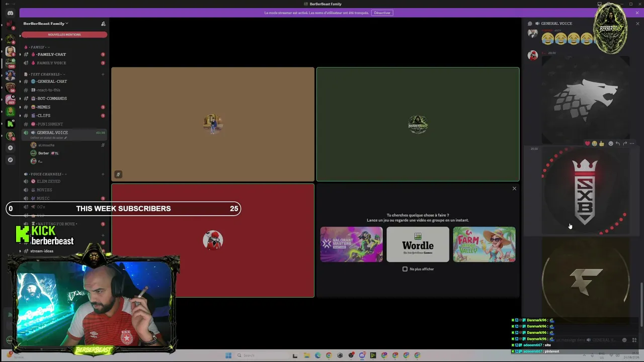Open threads icon in GENERAL VOICE chat header
The image size is (644, 362).
530,24
